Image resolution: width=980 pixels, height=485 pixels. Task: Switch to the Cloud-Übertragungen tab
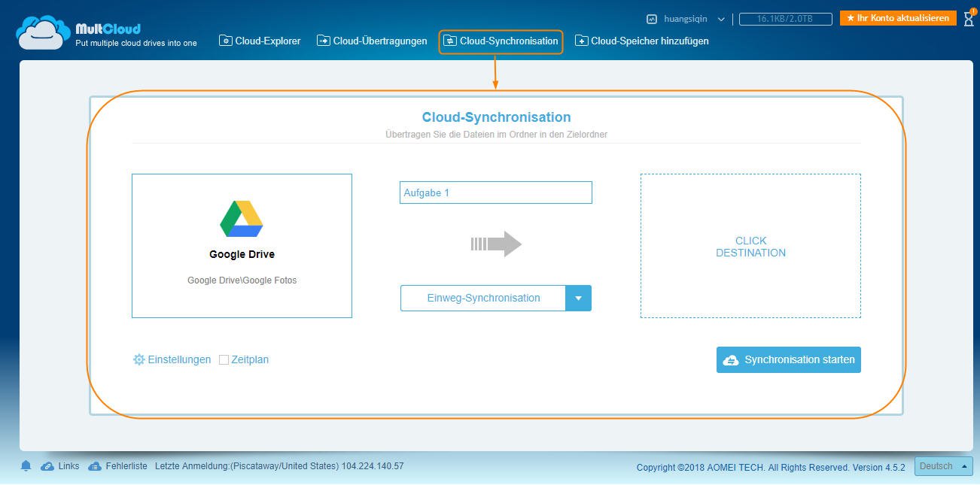coord(372,41)
